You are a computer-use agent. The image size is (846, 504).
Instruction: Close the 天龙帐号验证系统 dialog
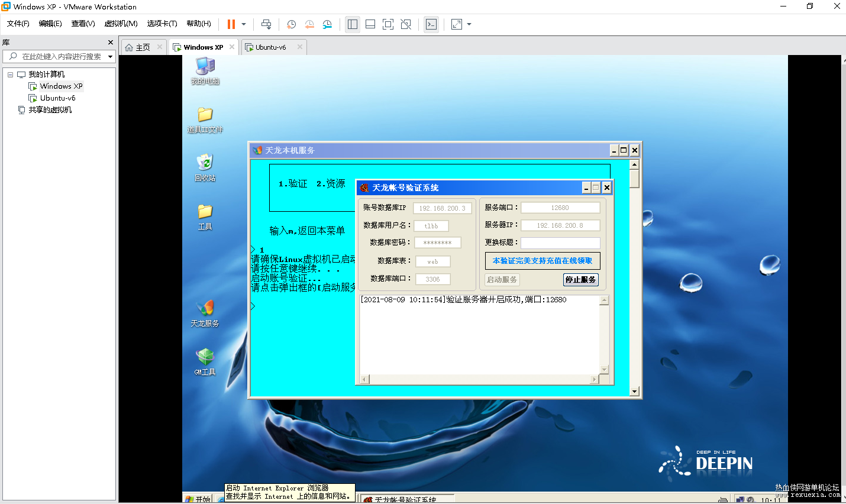[x=606, y=188]
